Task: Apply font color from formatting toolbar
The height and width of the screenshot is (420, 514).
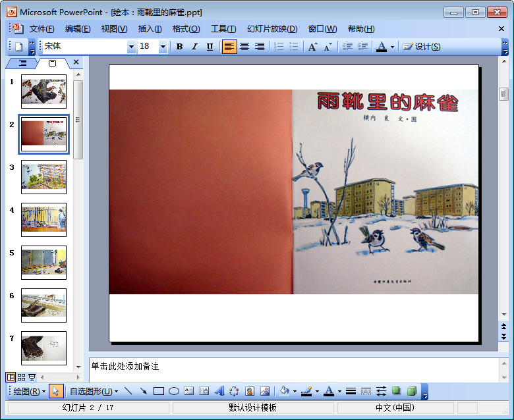Action: pos(382,47)
